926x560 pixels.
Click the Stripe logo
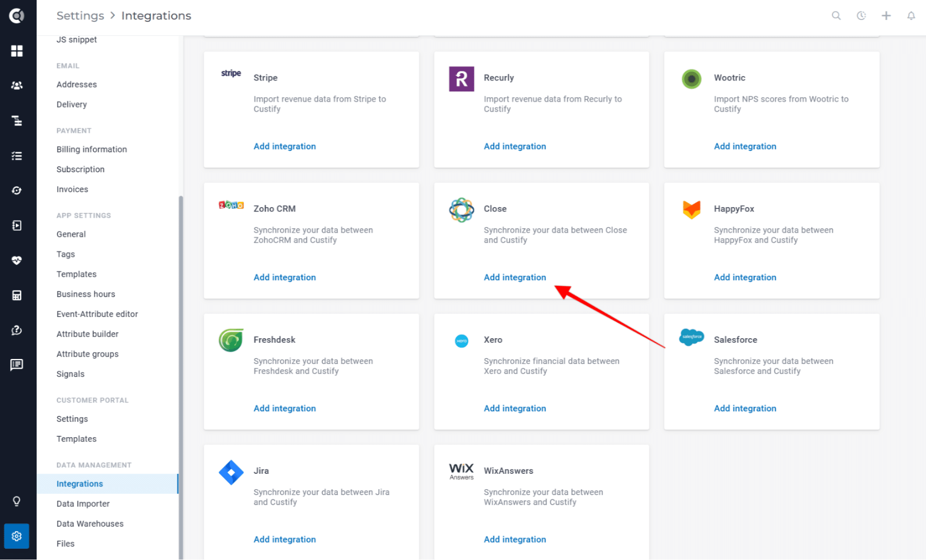(x=231, y=73)
